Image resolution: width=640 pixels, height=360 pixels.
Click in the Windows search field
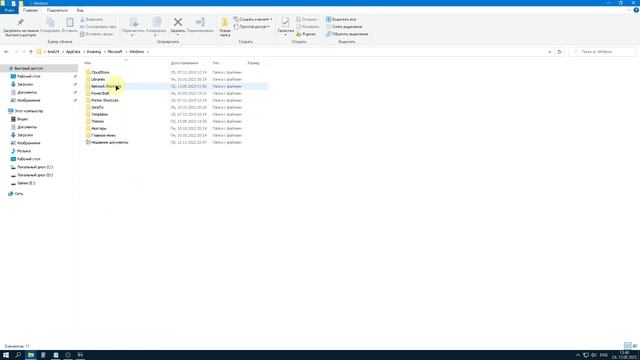pyautogui.click(x=603, y=52)
